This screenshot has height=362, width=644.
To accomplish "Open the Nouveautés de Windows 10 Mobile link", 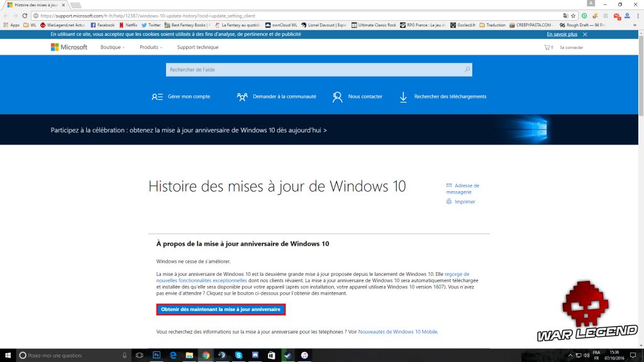I will coord(397,331).
